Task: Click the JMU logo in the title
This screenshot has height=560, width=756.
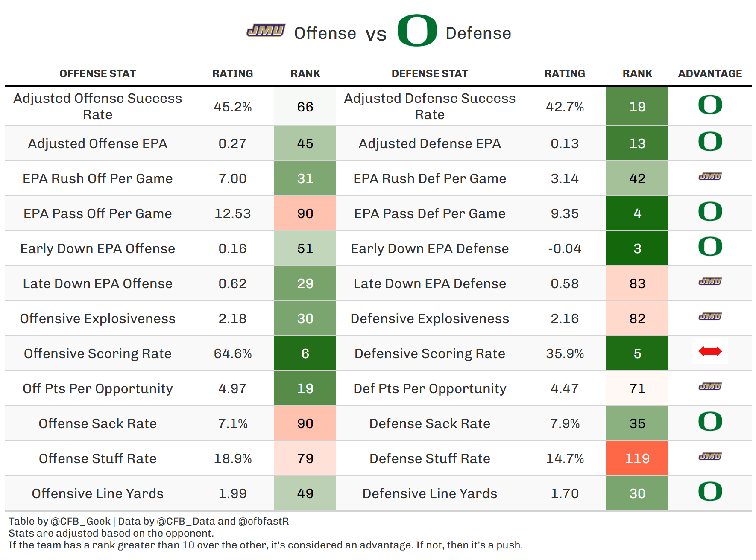Action: (266, 30)
